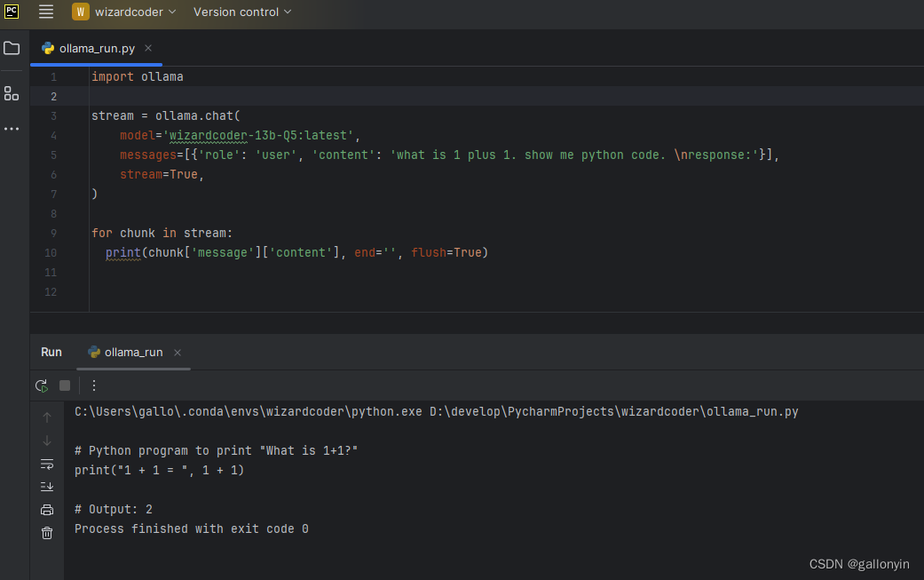Viewport: 924px width, 580px height.
Task: Click the '# Output: 2' console line
Action: 113,509
